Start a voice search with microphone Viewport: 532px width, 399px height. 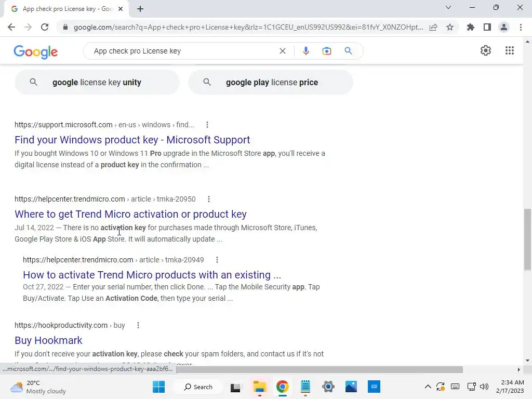[x=305, y=51]
